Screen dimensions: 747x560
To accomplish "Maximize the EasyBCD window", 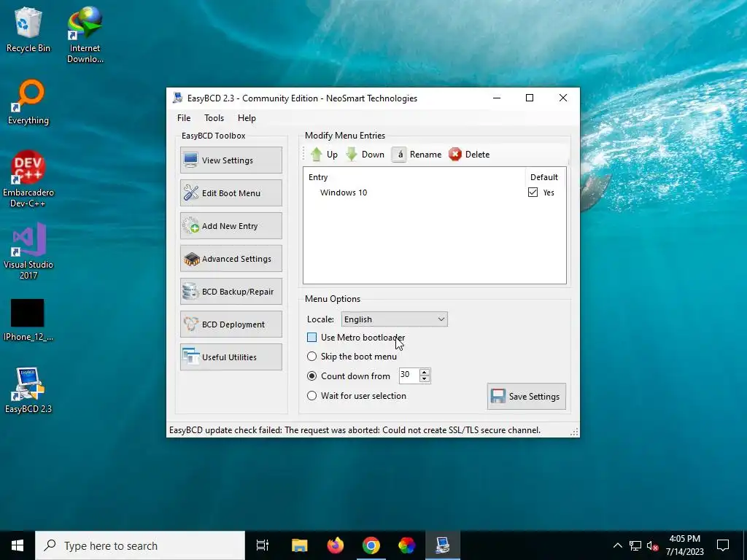I will tap(530, 98).
